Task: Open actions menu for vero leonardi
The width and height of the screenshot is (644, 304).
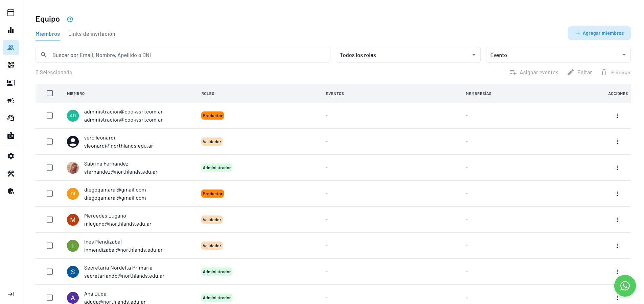Action: coord(617,142)
